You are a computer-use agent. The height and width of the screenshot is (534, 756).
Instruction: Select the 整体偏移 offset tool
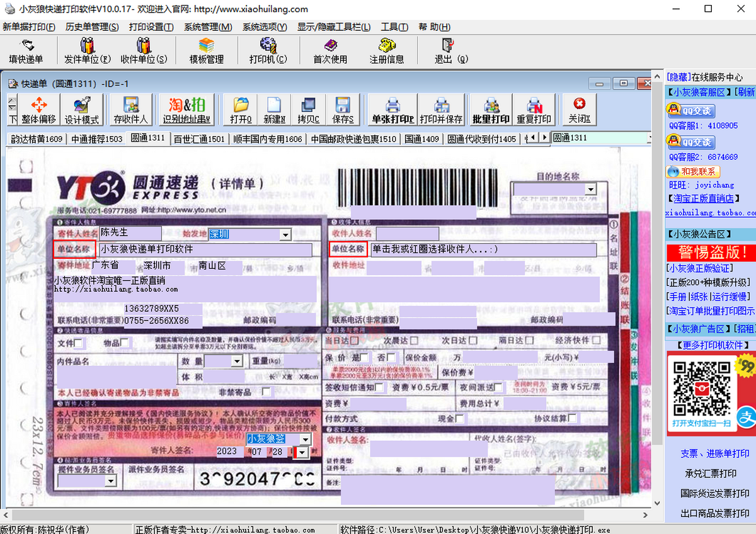(x=39, y=110)
